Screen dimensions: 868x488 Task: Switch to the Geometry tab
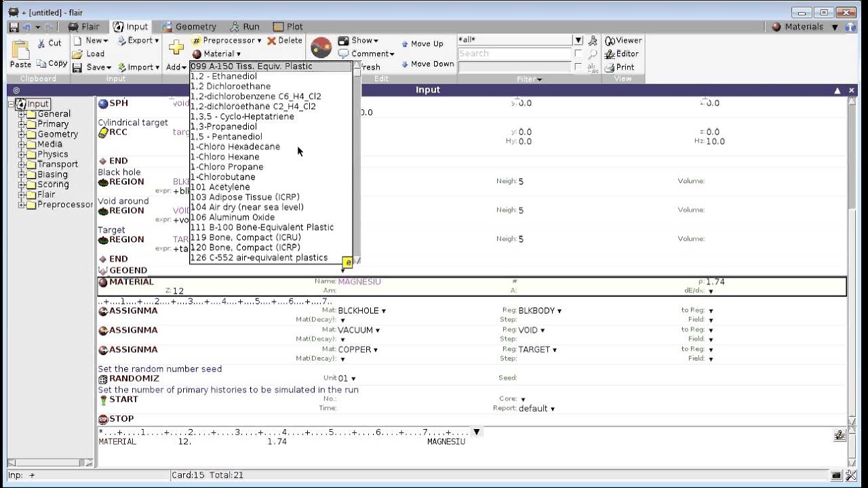[x=189, y=27]
